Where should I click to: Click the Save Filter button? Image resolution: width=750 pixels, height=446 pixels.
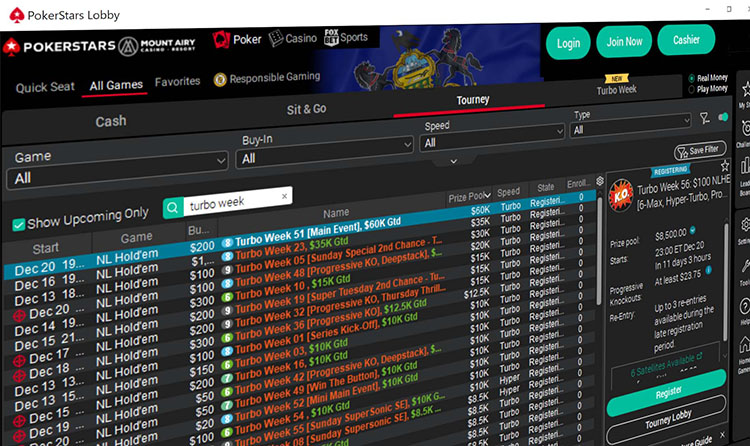[695, 150]
